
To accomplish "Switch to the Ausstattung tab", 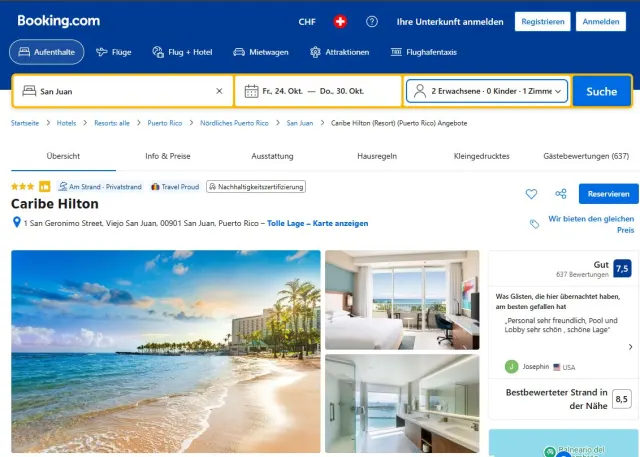I will pos(272,156).
